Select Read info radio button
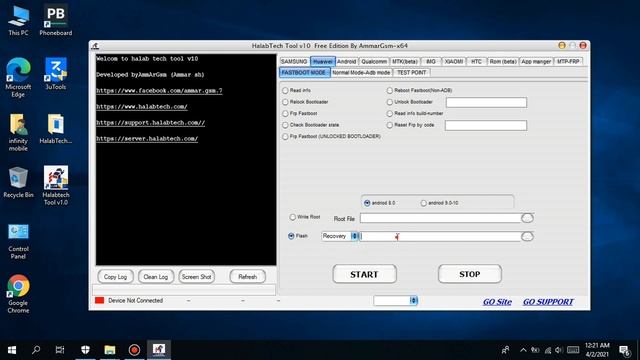This screenshot has width=640, height=360. pyautogui.click(x=285, y=90)
